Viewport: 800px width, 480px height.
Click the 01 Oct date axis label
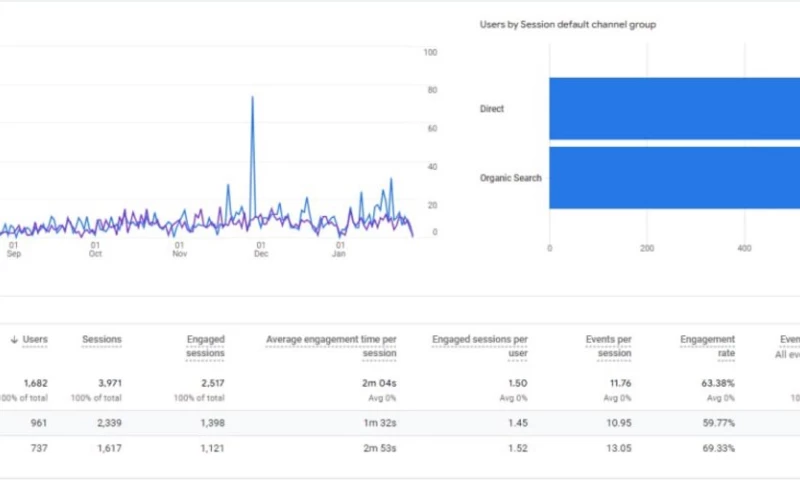click(95, 249)
